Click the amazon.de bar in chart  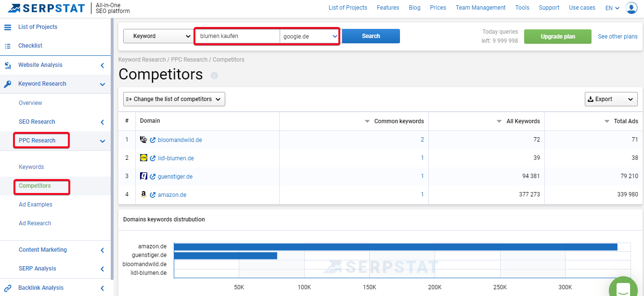coord(396,247)
